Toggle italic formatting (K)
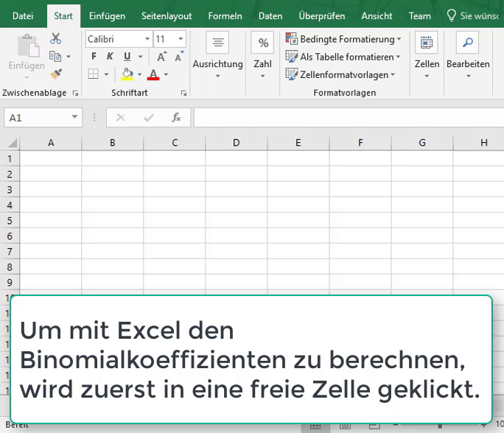The image size is (504, 433). pos(110,57)
